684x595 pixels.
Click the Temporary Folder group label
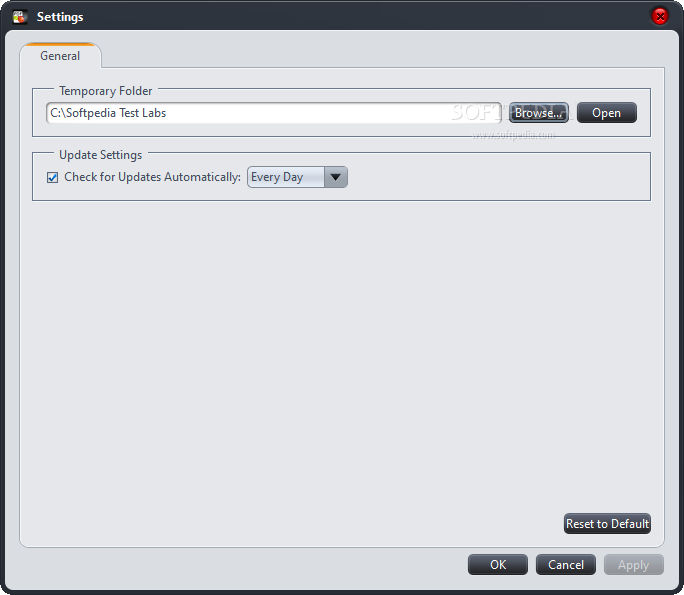pos(106,91)
